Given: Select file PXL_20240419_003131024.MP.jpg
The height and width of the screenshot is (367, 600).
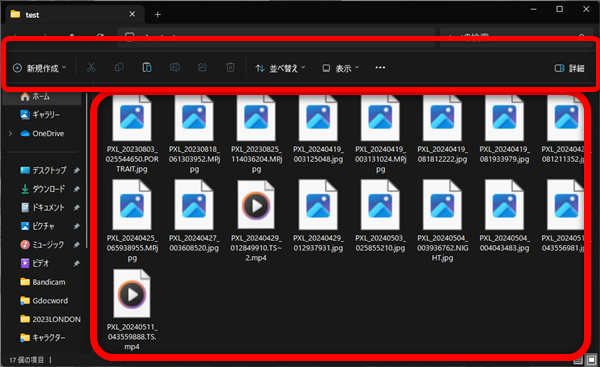Looking at the screenshot, I should tap(380, 133).
